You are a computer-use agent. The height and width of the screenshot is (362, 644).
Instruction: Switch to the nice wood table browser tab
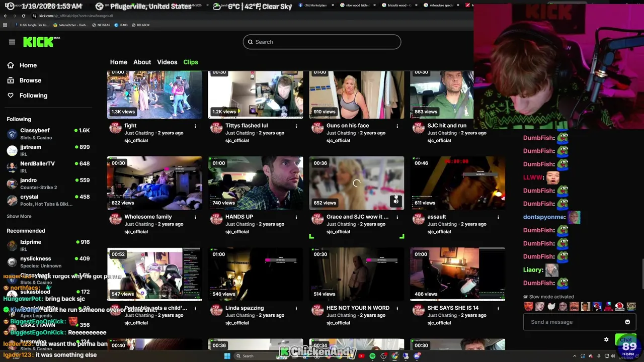click(357, 5)
